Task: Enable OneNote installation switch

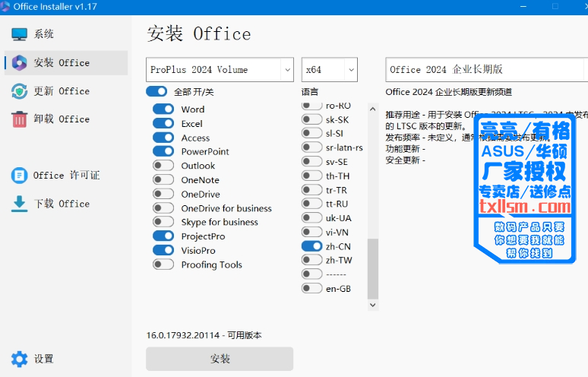Action: pyautogui.click(x=163, y=179)
